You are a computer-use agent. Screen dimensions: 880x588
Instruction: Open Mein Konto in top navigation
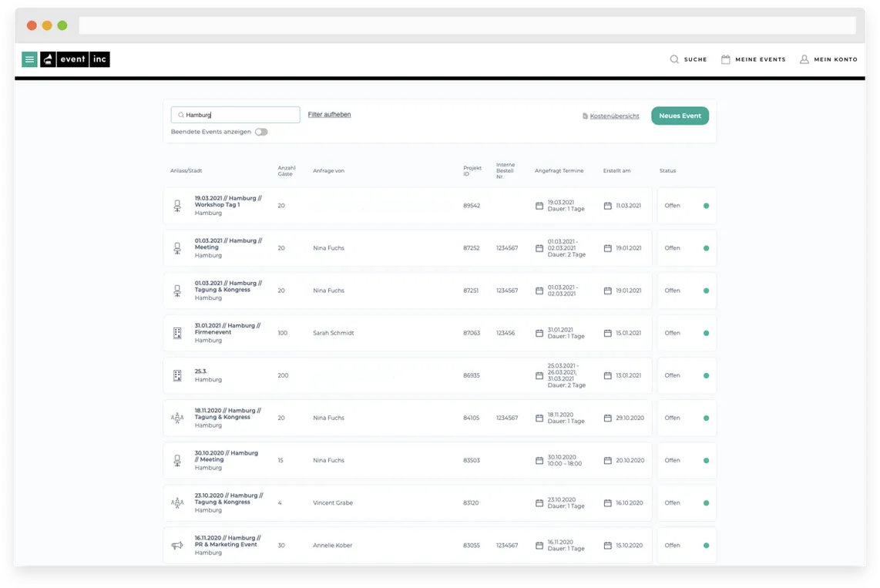(x=828, y=59)
